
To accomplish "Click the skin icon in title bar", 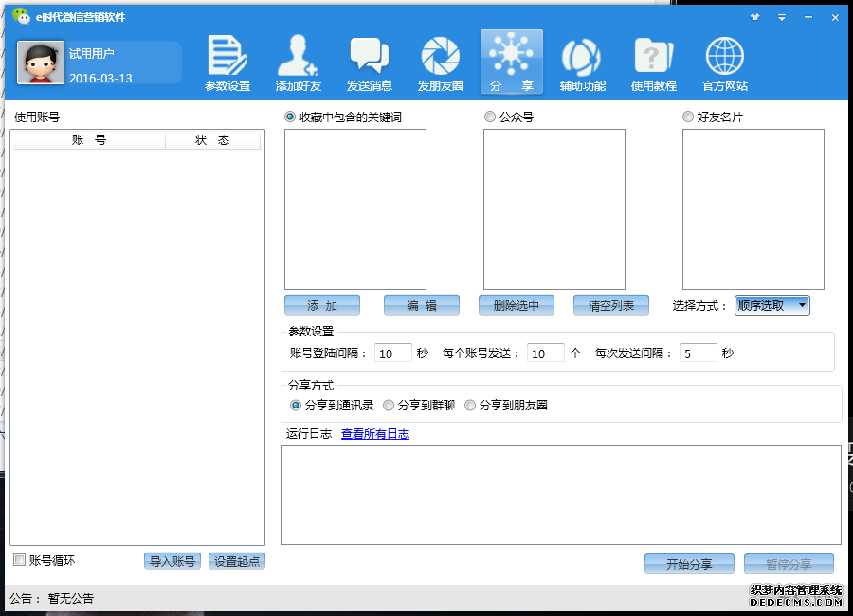I will pyautogui.click(x=754, y=17).
